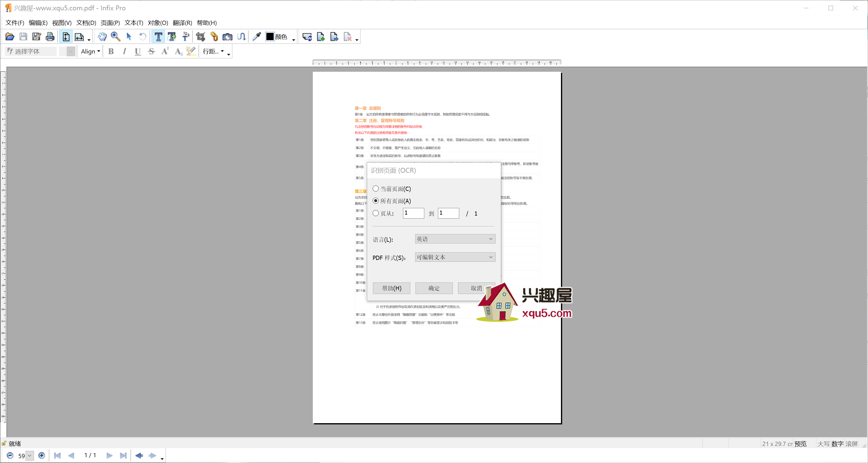Activate the Hand pan tool

(x=102, y=37)
